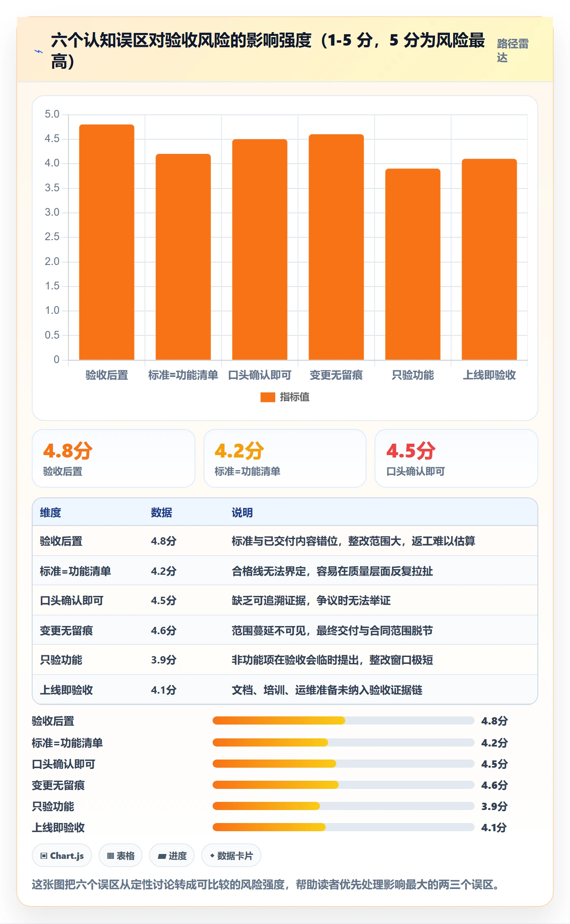The width and height of the screenshot is (570, 924).
Task: Toggle the 指标值 legend swatch
Action: pos(267,397)
